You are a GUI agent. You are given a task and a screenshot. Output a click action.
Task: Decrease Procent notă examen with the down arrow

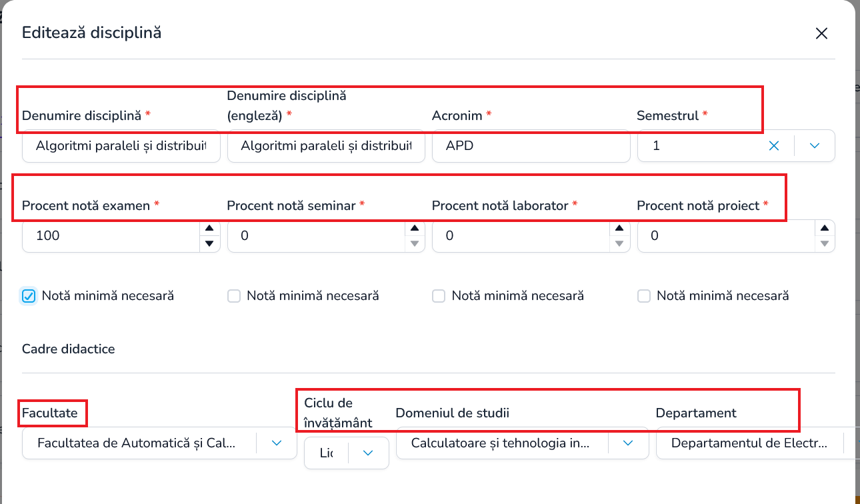pyautogui.click(x=209, y=243)
